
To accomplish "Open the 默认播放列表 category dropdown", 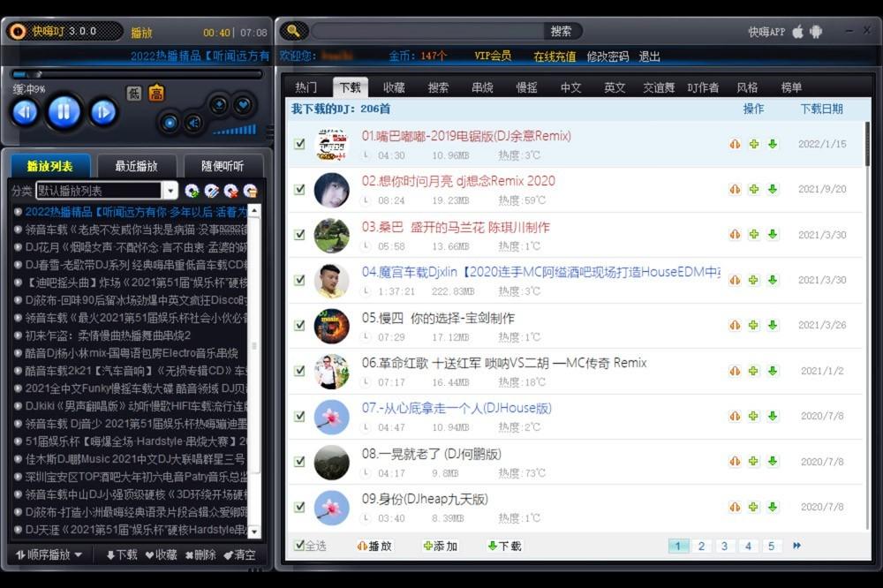I will tap(170, 191).
